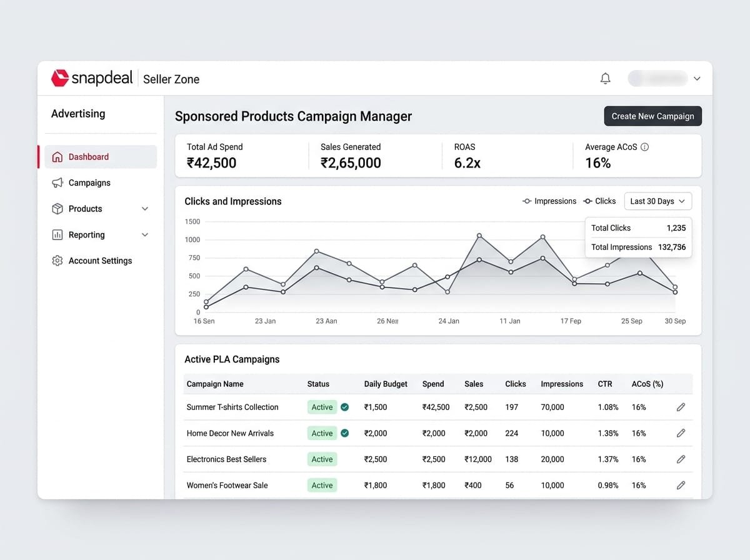Click the 24 Jan chart axis label
The image size is (750, 560).
(x=449, y=321)
